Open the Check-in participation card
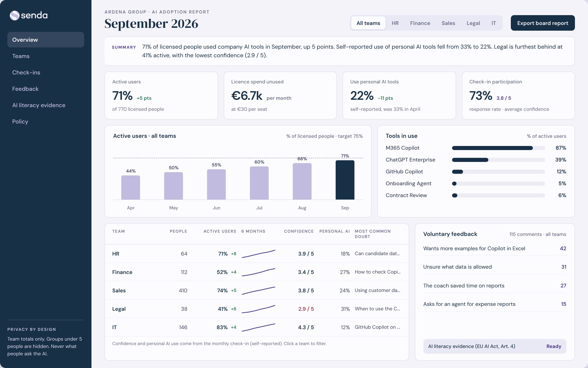This screenshot has width=588, height=368. tap(518, 95)
